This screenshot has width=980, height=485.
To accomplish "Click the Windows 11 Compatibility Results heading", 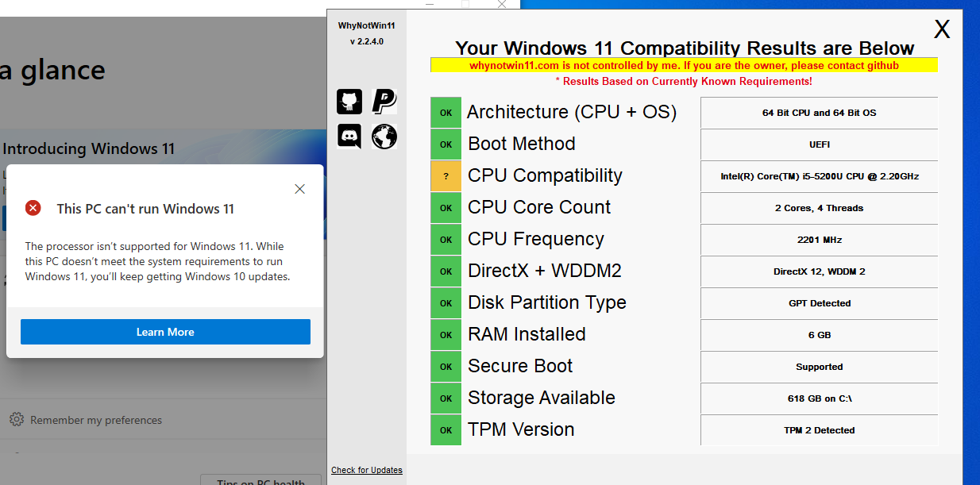I will point(685,48).
